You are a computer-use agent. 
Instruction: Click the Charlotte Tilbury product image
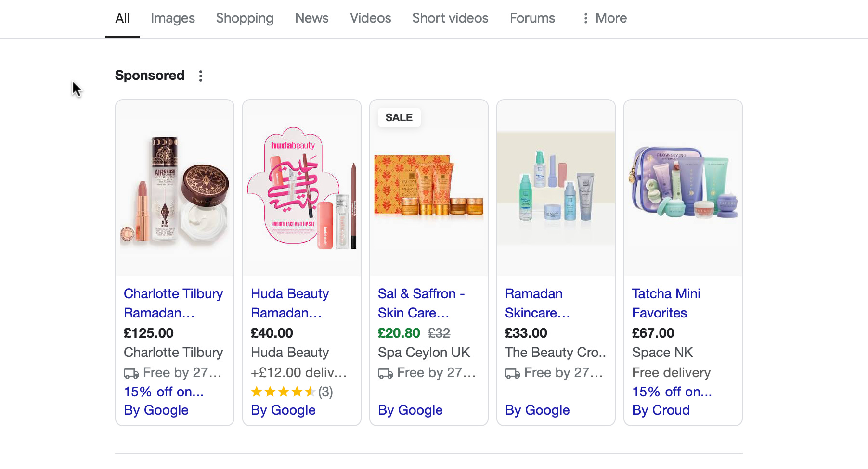pyautogui.click(x=175, y=189)
